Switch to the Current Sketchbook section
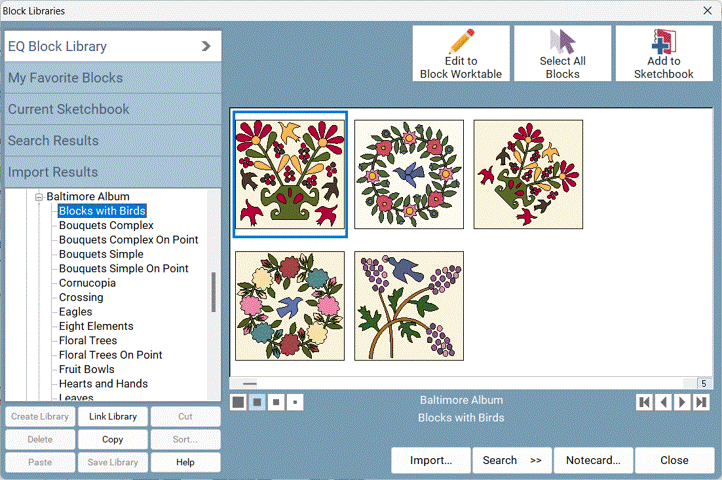 (111, 109)
